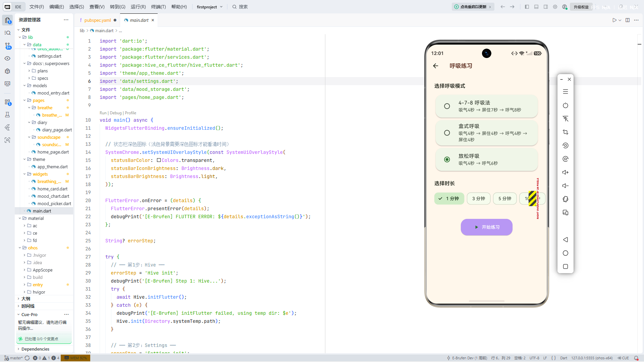Screen dimensions: 644x362
Task: Choose the 5 分钟 duration chip
Action: tap(505, 198)
